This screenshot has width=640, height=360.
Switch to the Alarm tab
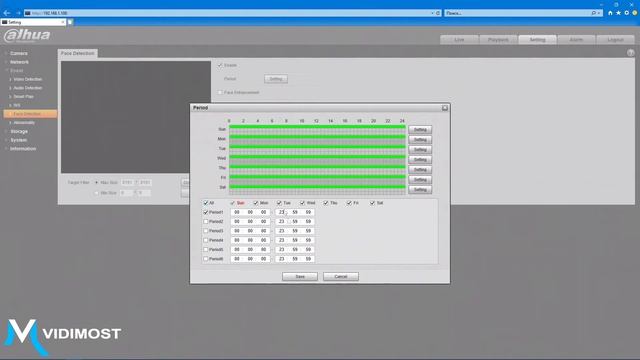click(x=576, y=40)
